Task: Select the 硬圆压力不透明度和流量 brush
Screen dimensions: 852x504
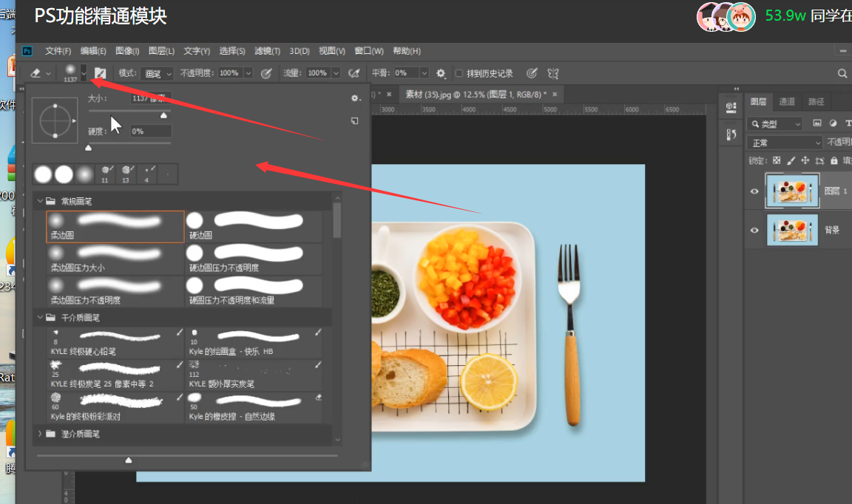Action: (x=254, y=292)
